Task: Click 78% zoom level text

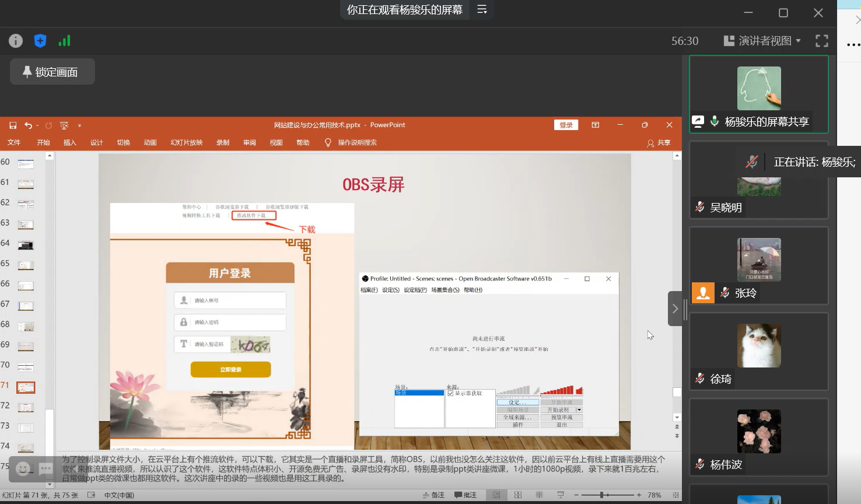Action: tap(654, 495)
